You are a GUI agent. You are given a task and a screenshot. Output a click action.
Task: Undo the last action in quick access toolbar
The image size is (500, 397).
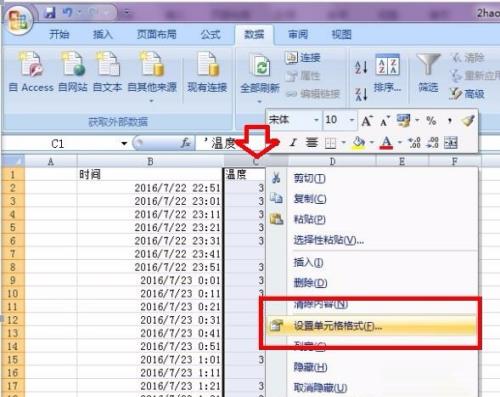point(67,13)
